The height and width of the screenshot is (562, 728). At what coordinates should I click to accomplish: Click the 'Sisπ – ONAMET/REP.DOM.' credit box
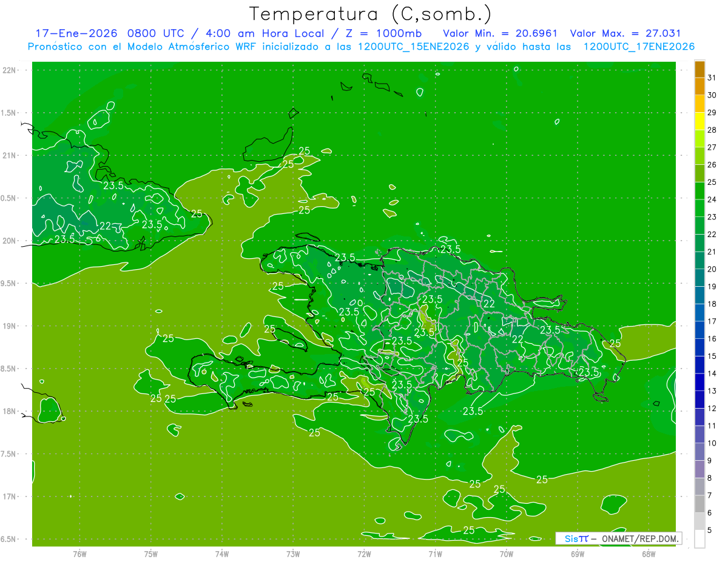click(618, 538)
